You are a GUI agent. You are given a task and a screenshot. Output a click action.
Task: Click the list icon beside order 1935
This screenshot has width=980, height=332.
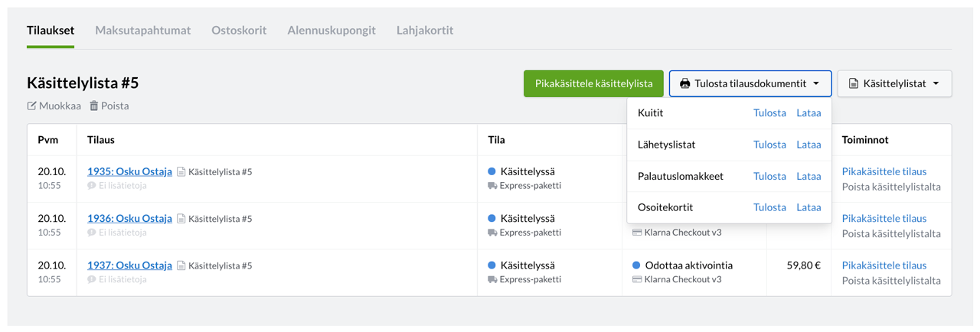point(181,172)
